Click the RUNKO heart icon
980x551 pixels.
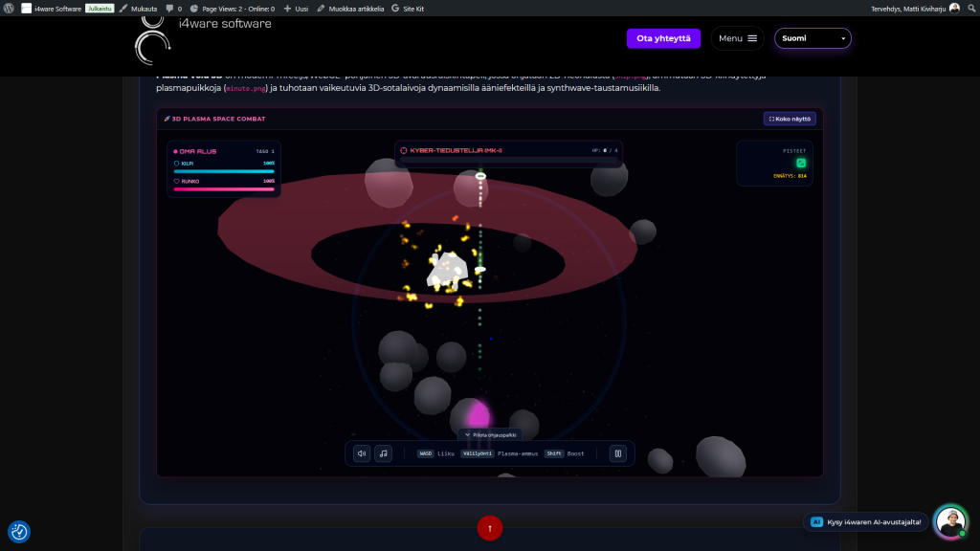coord(176,181)
